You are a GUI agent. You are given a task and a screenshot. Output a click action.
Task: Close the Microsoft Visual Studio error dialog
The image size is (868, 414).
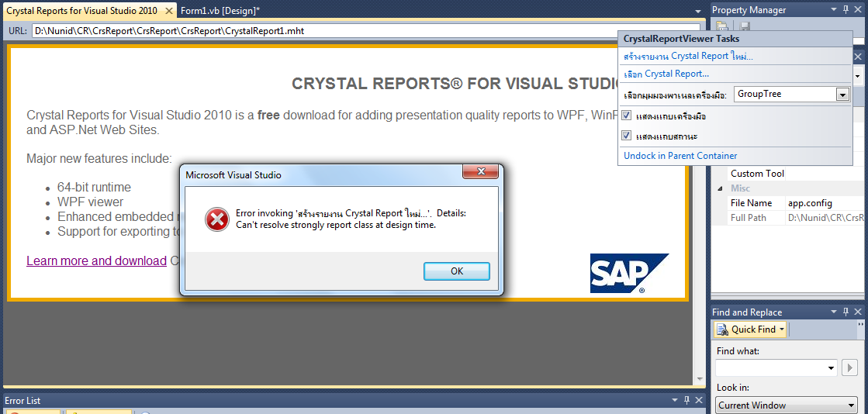pos(480,172)
